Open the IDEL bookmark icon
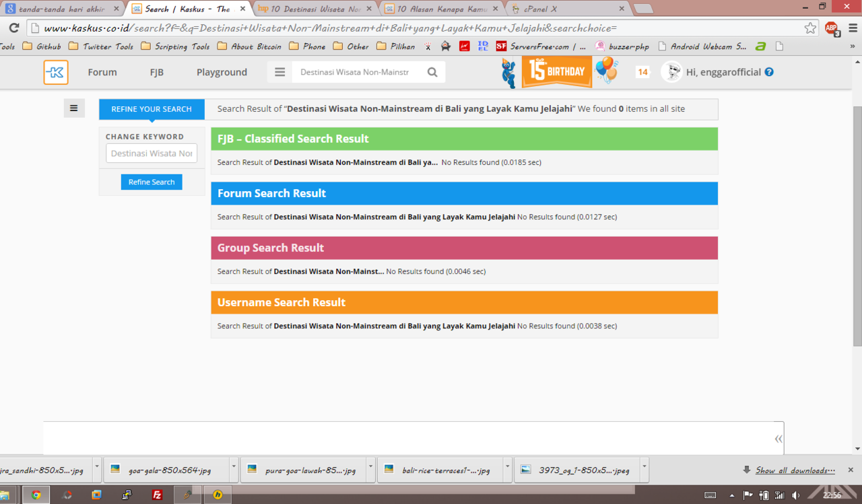Screen dimensions: 862x504 [483, 46]
